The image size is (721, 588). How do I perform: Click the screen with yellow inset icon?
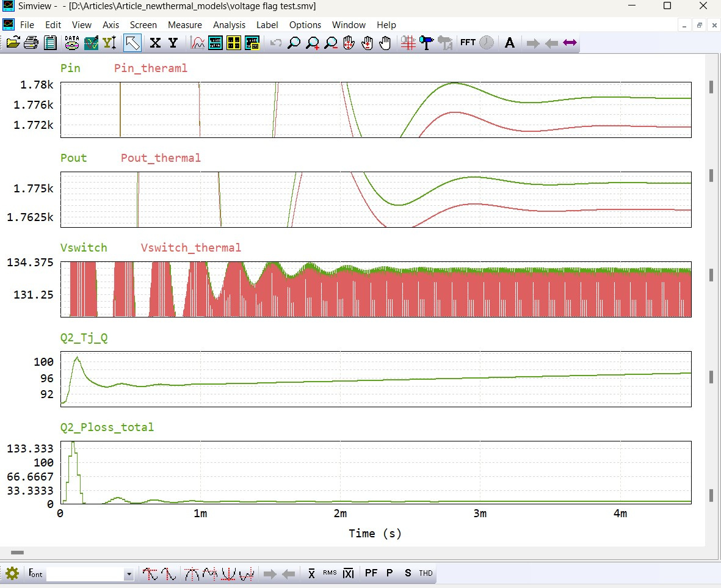click(252, 43)
